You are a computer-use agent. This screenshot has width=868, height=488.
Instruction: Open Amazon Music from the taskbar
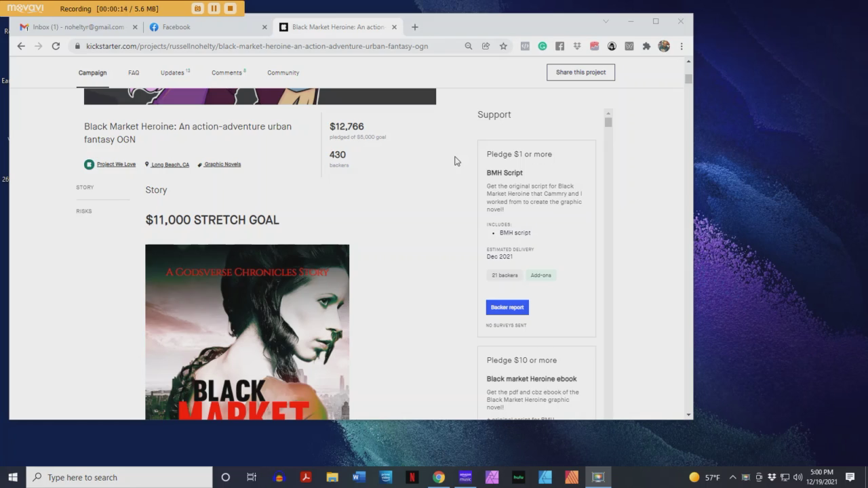(465, 477)
